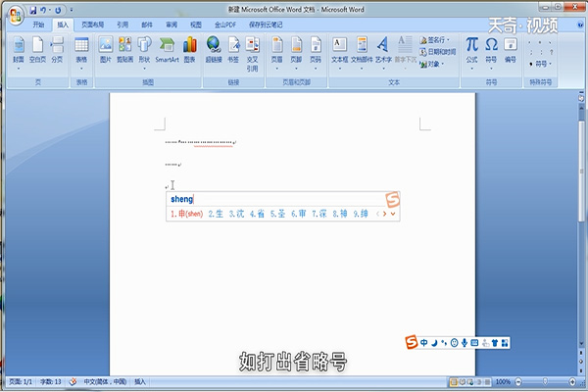Insert an equation (公式)
588x392 pixels.
[x=471, y=53]
